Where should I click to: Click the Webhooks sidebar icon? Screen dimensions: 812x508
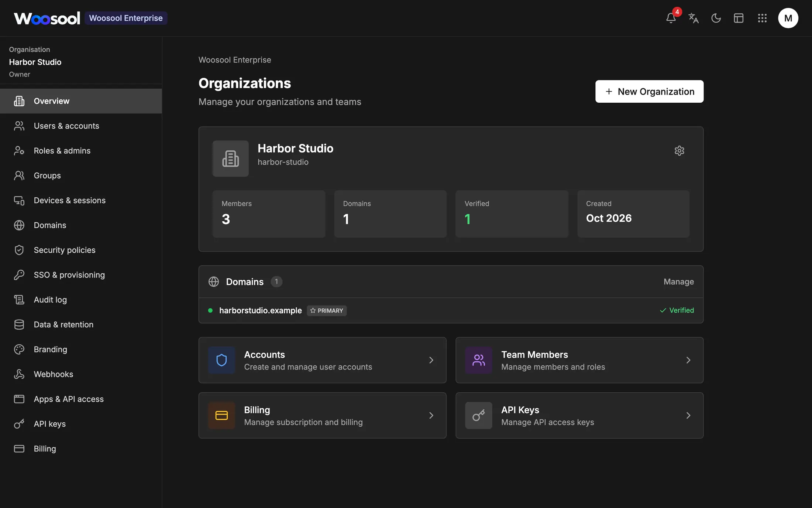coord(19,374)
